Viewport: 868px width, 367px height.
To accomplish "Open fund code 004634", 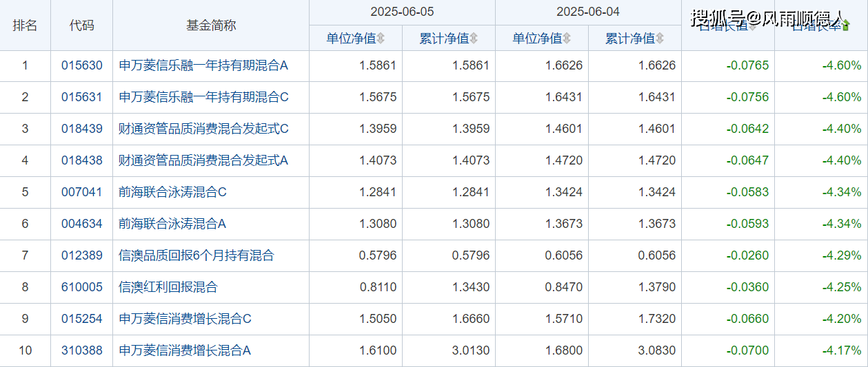I will click(x=81, y=224).
